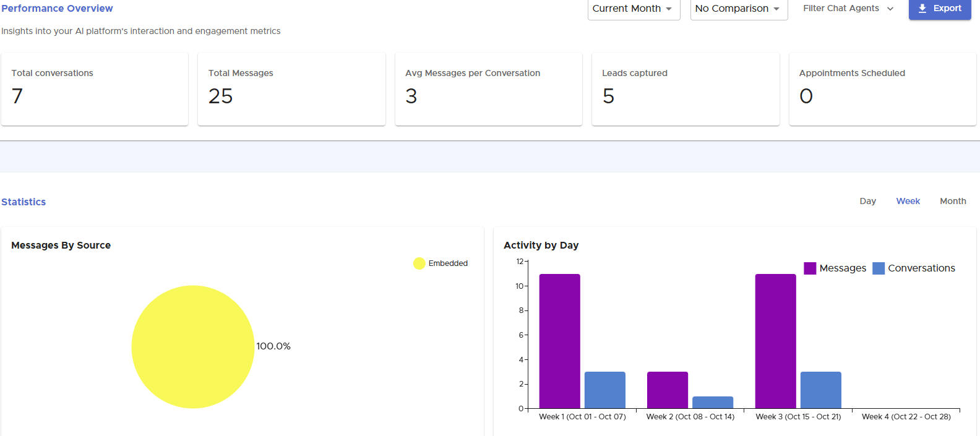This screenshot has width=980, height=436.
Task: Click the yellow pie chart
Action: pos(193,346)
